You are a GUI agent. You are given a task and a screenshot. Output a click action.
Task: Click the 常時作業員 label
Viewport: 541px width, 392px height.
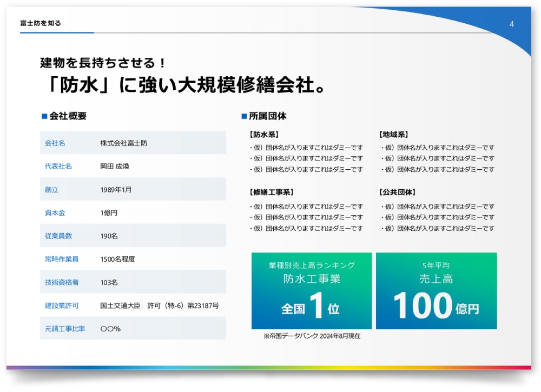click(62, 259)
